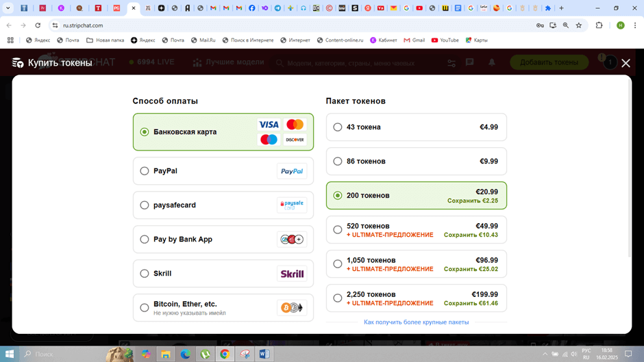This screenshot has height=362, width=644.
Task: Click the Bitcoin Ether crypto icon
Action: pyautogui.click(x=292, y=308)
